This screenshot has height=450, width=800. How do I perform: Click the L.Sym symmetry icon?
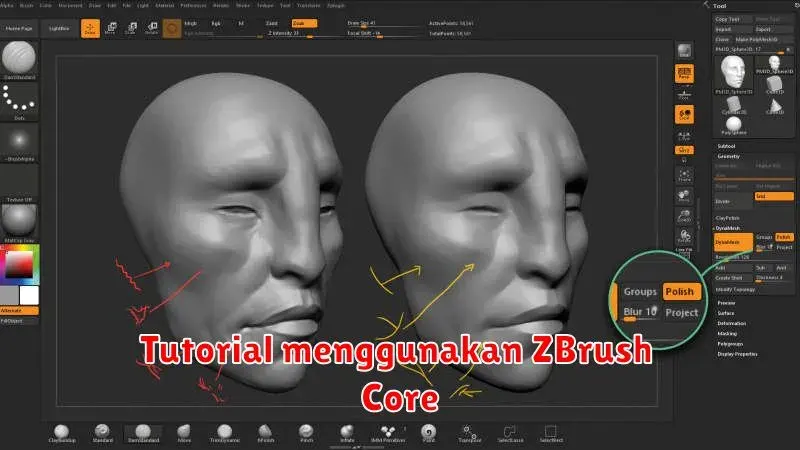pyautogui.click(x=684, y=135)
